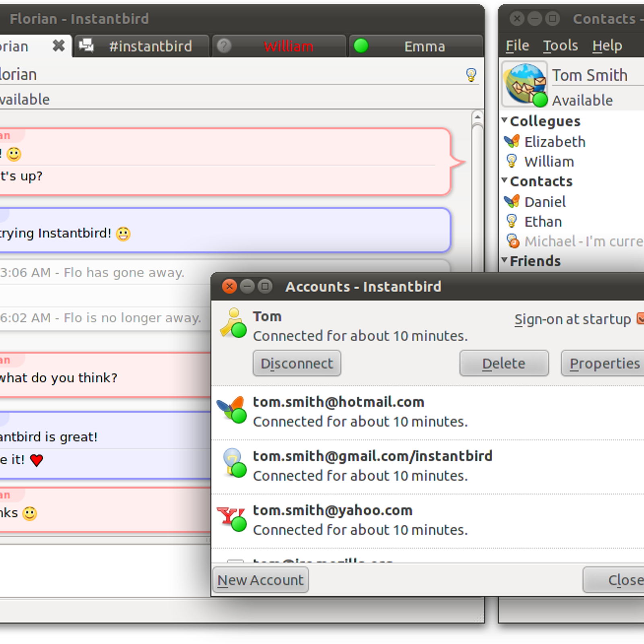Click the smiley emoticon after 'trying Instantbird!'
The width and height of the screenshot is (644, 644).
pyautogui.click(x=123, y=234)
